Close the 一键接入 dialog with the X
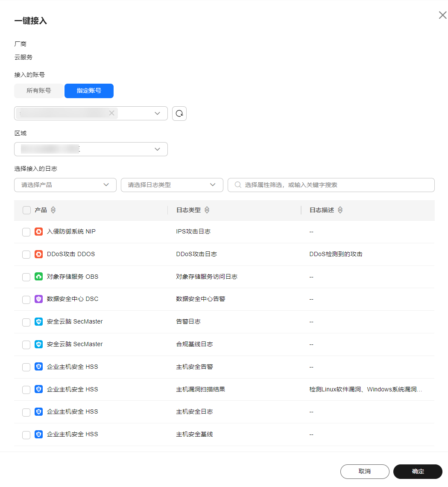This screenshot has width=448, height=487. [442, 15]
